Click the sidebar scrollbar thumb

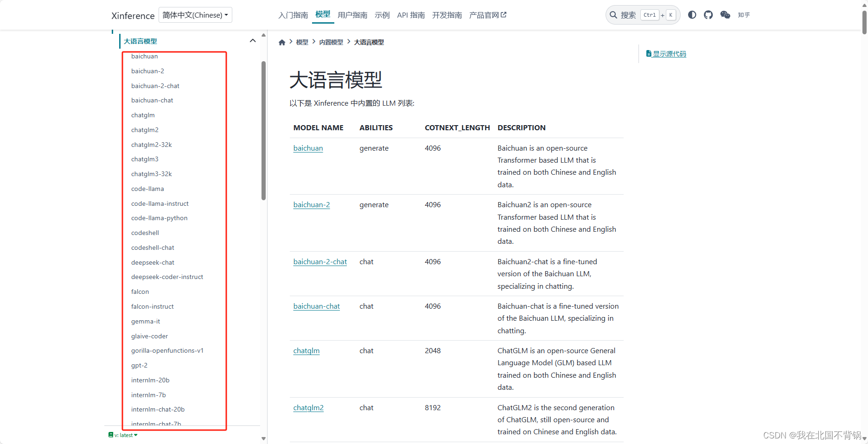point(263,131)
